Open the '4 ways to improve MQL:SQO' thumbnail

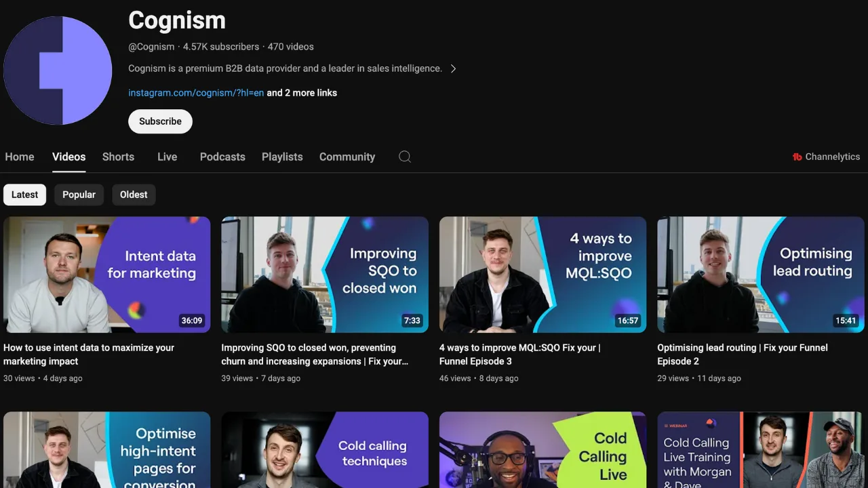543,274
